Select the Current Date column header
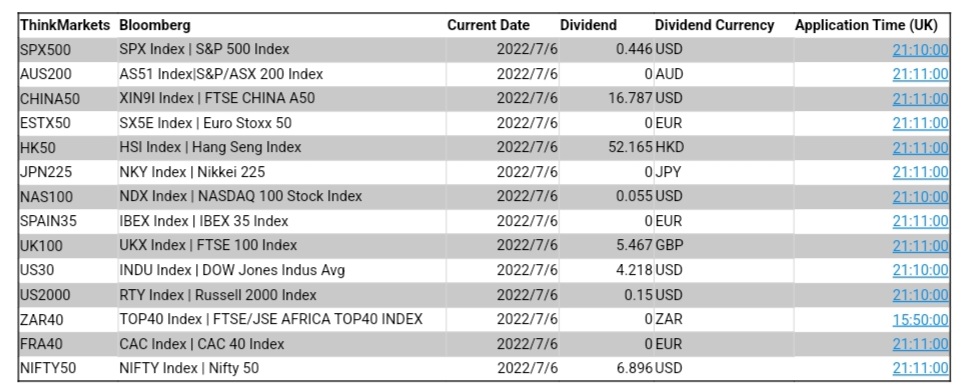This screenshot has width=961, height=391. 488,25
